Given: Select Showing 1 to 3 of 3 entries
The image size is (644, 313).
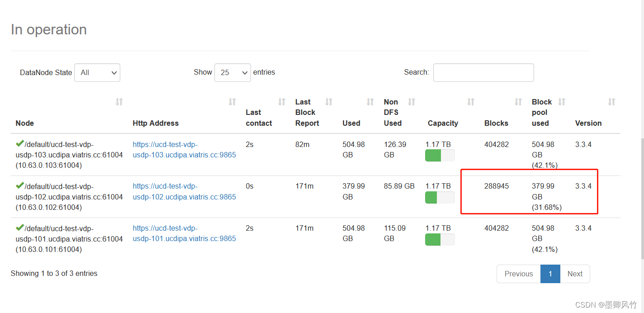Looking at the screenshot, I should click(x=54, y=273).
